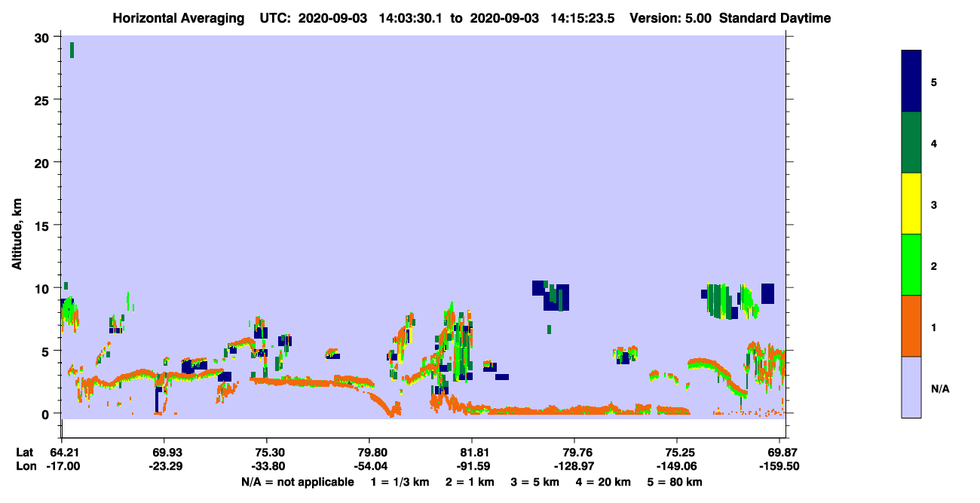Screen dimensions: 980x503
Task: Click the "5 = 80 km" legend text
Action: pos(675,482)
